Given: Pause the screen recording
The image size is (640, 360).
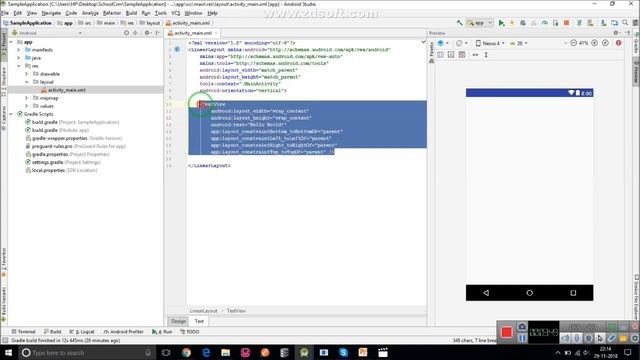Looking at the screenshot, I should point(522,338).
